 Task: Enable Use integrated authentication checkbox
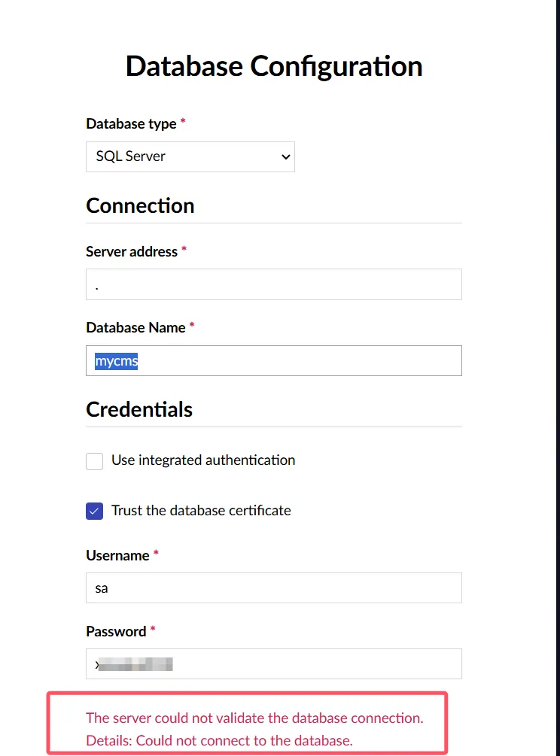point(95,461)
